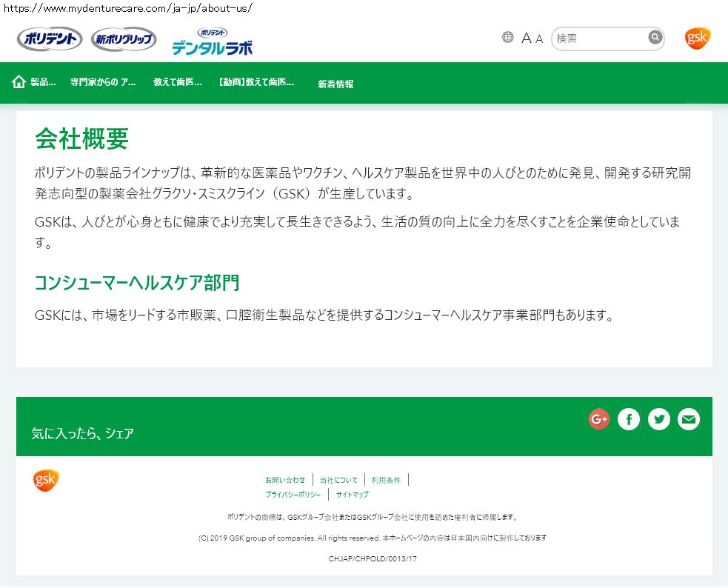
Task: Open the サイトマップ link
Action: (x=353, y=495)
